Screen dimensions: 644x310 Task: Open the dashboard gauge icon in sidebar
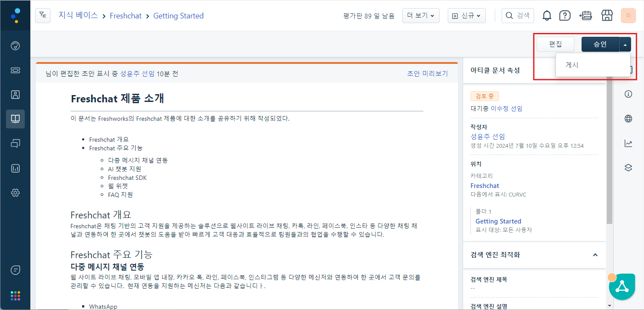coord(15,46)
